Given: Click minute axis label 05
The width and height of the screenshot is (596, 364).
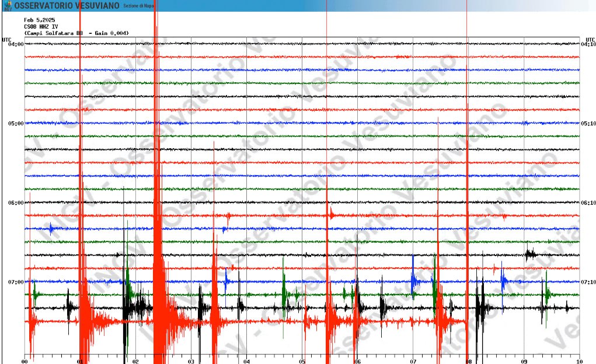Looking at the screenshot, I should pos(302,361).
